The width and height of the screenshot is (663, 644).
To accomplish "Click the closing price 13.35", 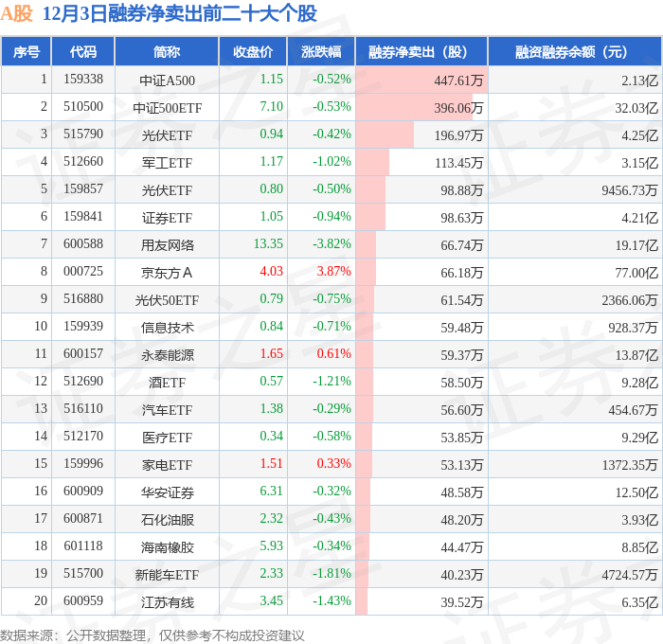I will (268, 244).
